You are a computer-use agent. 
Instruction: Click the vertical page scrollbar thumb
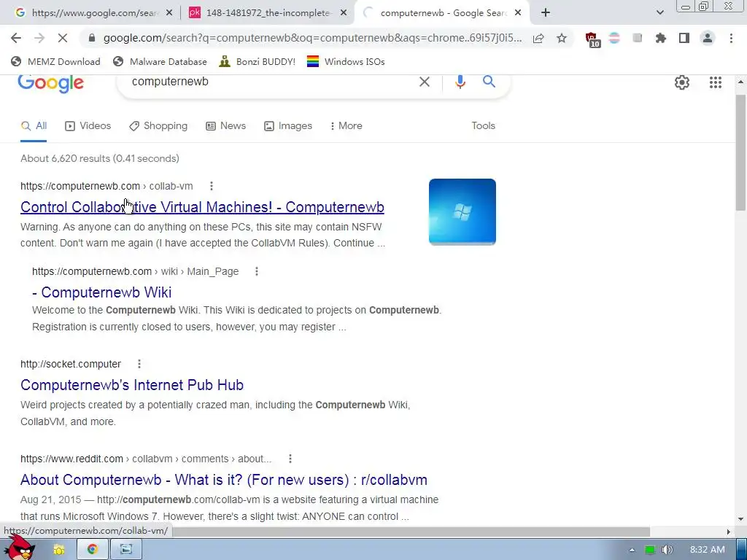pyautogui.click(x=741, y=152)
